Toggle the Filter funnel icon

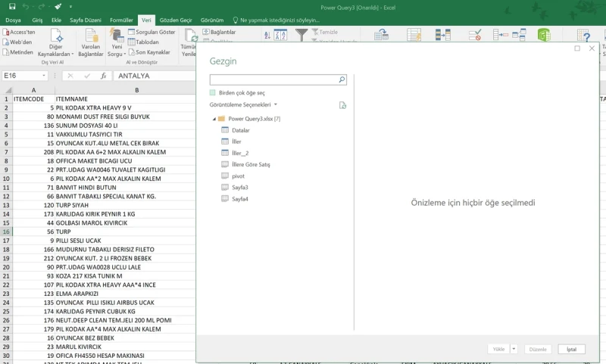(301, 35)
